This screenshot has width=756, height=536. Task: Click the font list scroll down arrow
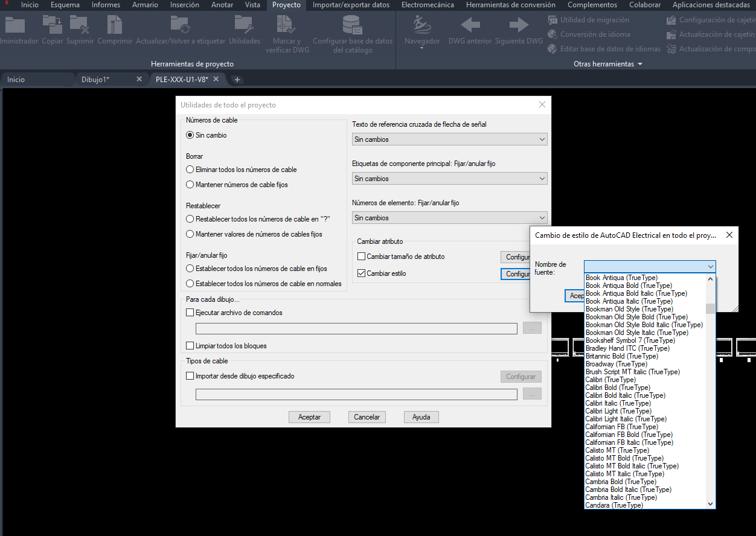click(x=710, y=504)
